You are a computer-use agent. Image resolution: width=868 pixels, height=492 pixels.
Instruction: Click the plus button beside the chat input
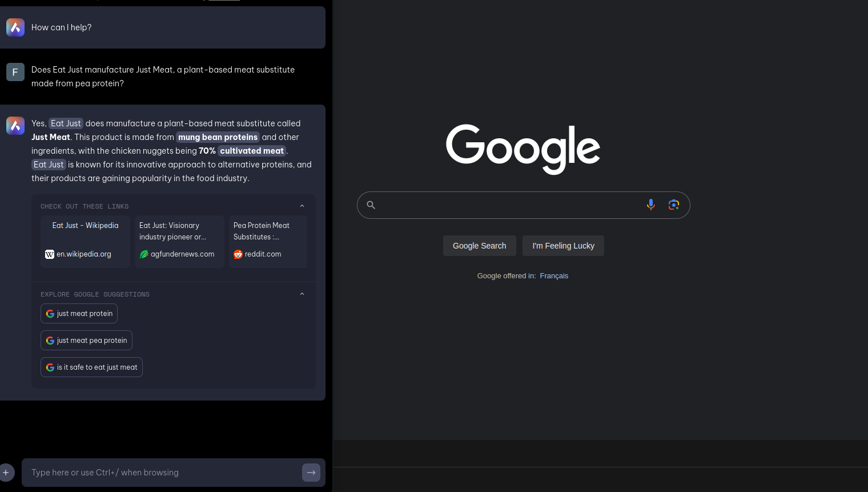[6, 473]
